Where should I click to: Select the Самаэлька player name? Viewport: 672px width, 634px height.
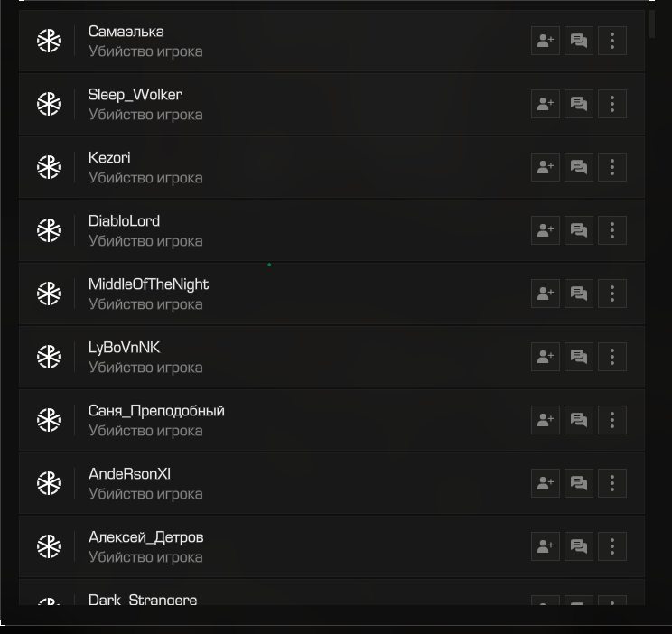point(126,32)
